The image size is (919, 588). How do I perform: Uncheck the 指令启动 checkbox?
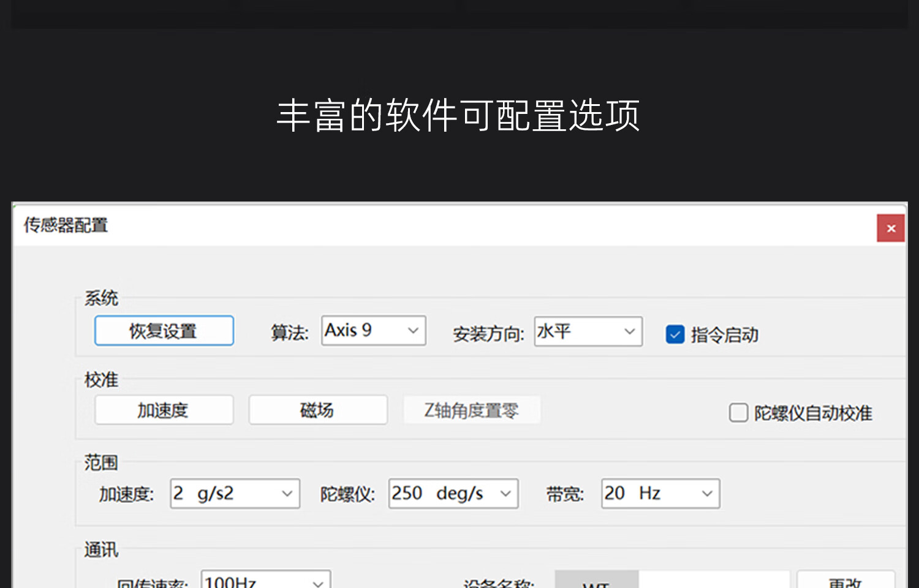[675, 334]
